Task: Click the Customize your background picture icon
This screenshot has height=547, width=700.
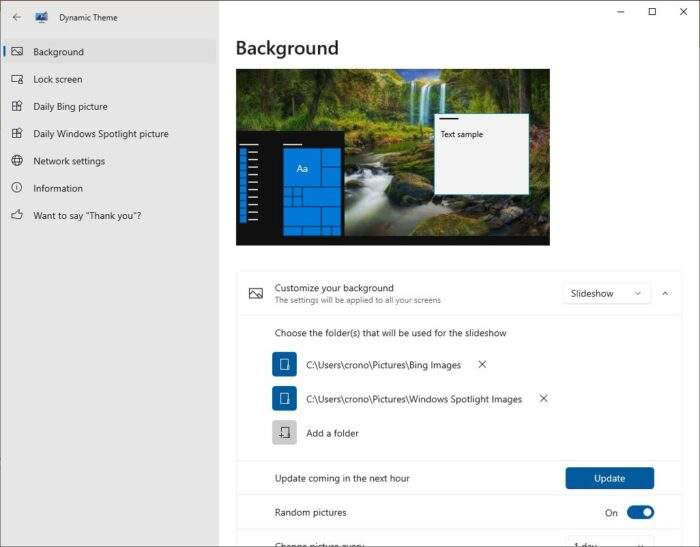Action: pos(256,293)
